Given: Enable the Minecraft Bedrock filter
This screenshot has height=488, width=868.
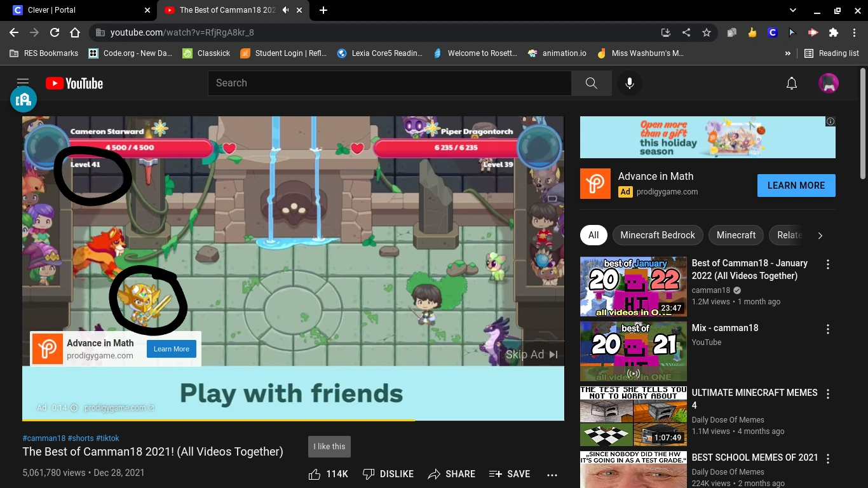Looking at the screenshot, I should coord(658,235).
